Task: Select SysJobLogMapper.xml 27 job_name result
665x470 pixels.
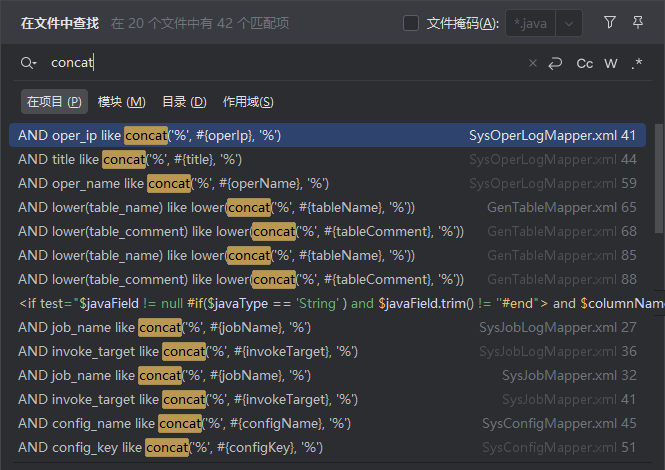Action: point(327,327)
